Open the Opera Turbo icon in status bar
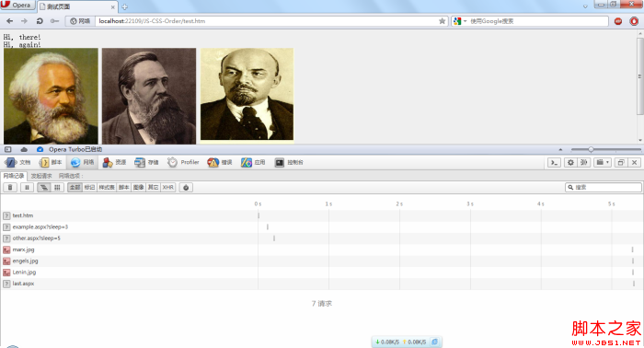Screen dimensions: 644x348 [40, 149]
